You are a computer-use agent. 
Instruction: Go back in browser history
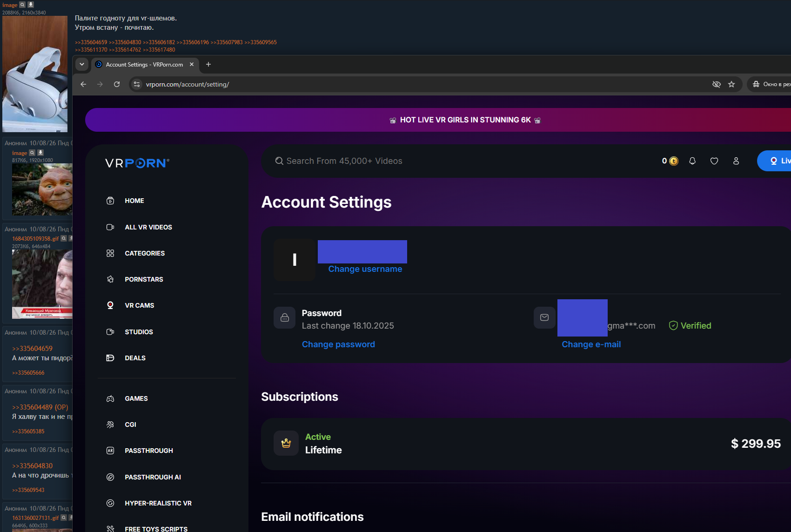pyautogui.click(x=83, y=84)
